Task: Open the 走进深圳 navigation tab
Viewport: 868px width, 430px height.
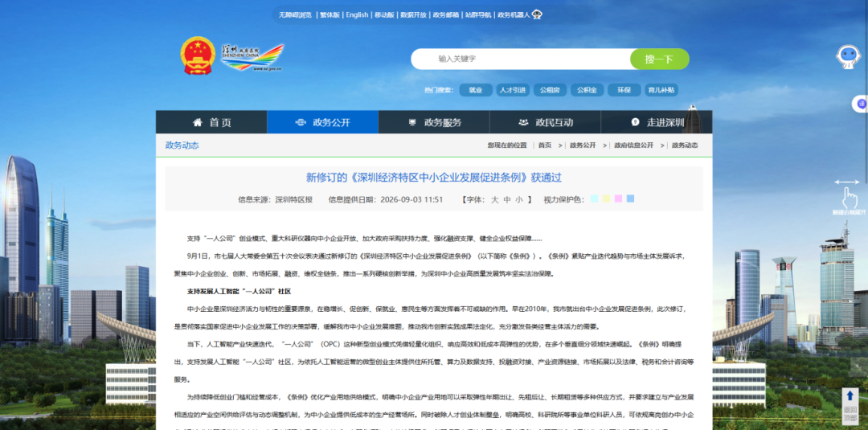Action: tap(657, 122)
